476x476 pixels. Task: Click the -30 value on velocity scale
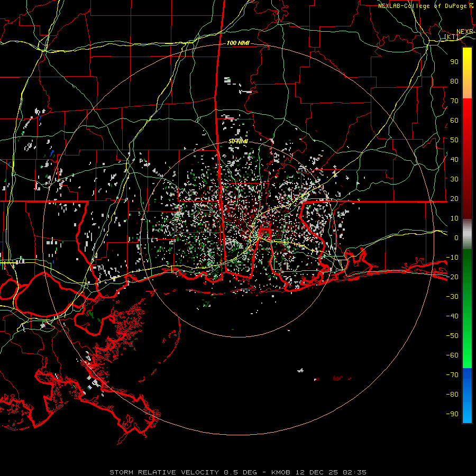point(452,297)
